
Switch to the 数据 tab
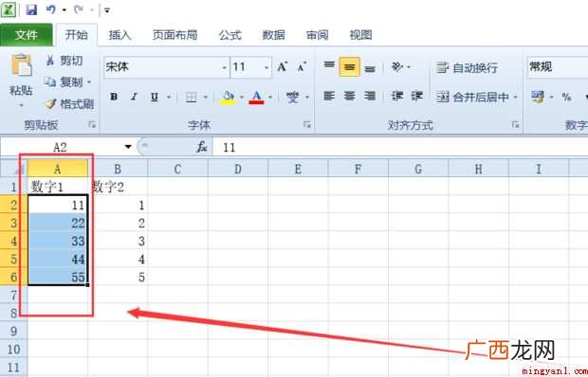tap(273, 35)
